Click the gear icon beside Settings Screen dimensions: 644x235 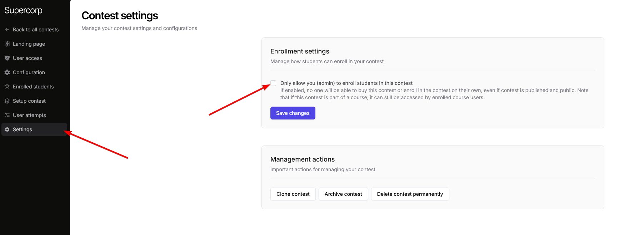(7, 129)
